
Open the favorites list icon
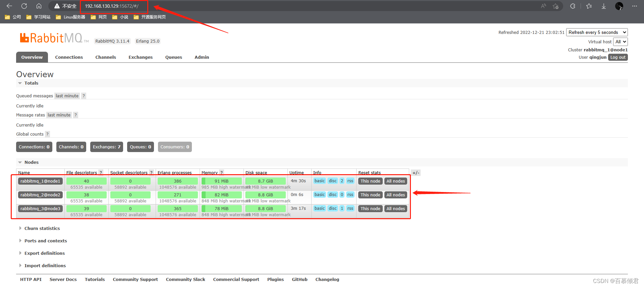(x=589, y=6)
